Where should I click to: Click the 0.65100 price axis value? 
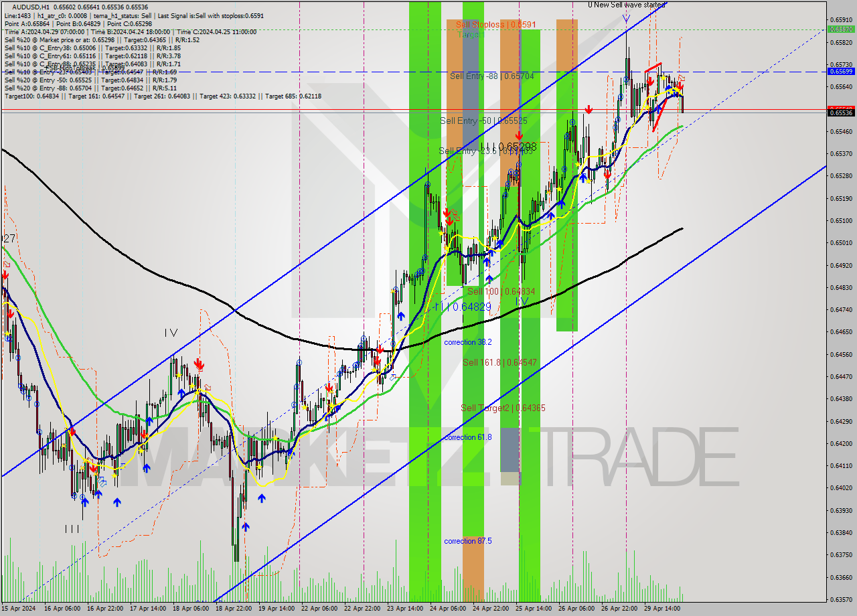tap(842, 220)
